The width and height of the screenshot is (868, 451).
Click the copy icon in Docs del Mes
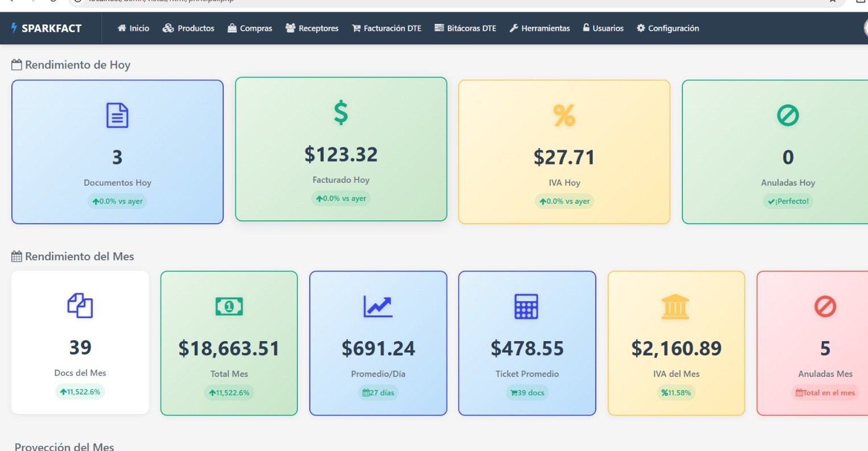coord(80,306)
